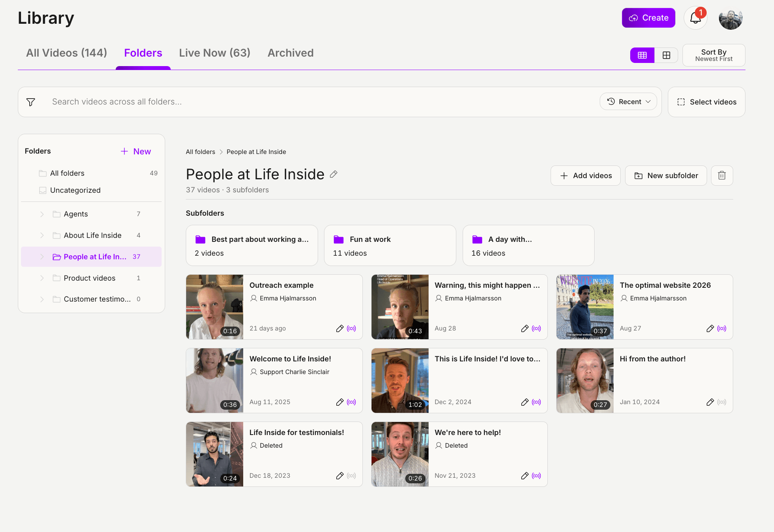This screenshot has width=774, height=532.
Task: Switch to large grid view
Action: click(x=666, y=55)
